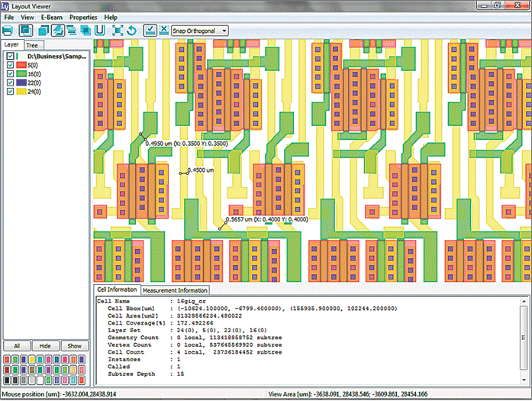
Task: Click the Layer Set row
Action: (187, 330)
